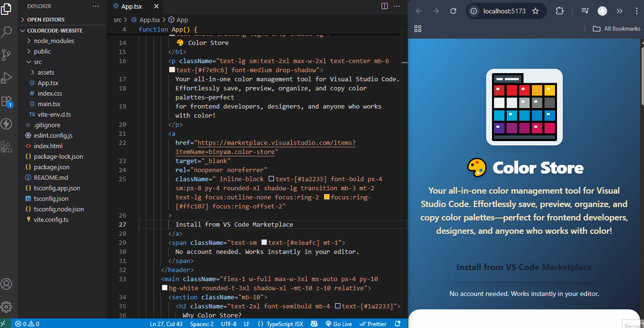Open tsconfig.app.json in the file tree

(x=57, y=188)
